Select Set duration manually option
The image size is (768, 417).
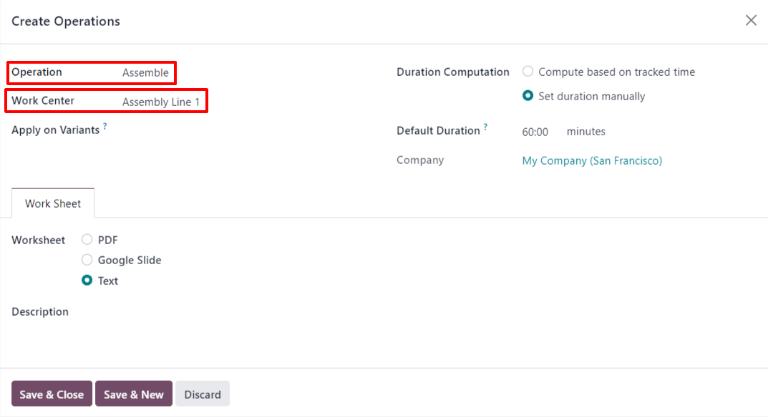click(x=528, y=96)
